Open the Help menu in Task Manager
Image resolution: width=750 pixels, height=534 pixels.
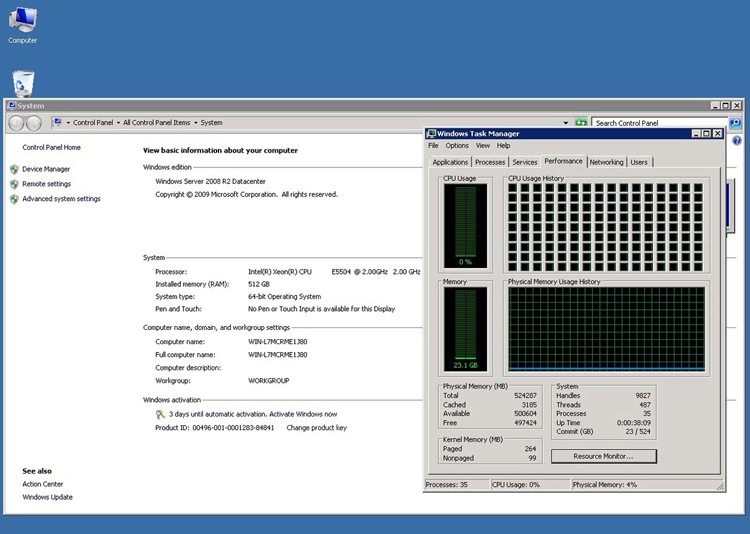[503, 145]
